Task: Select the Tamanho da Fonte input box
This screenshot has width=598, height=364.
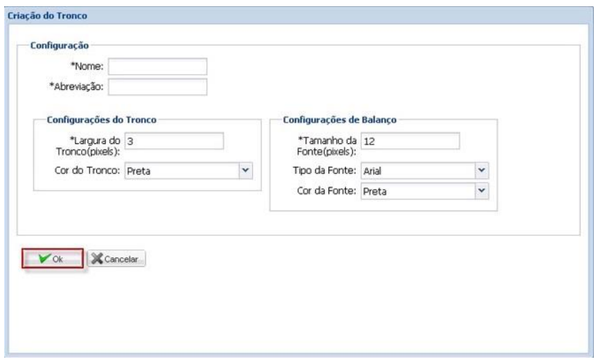Action: click(410, 140)
